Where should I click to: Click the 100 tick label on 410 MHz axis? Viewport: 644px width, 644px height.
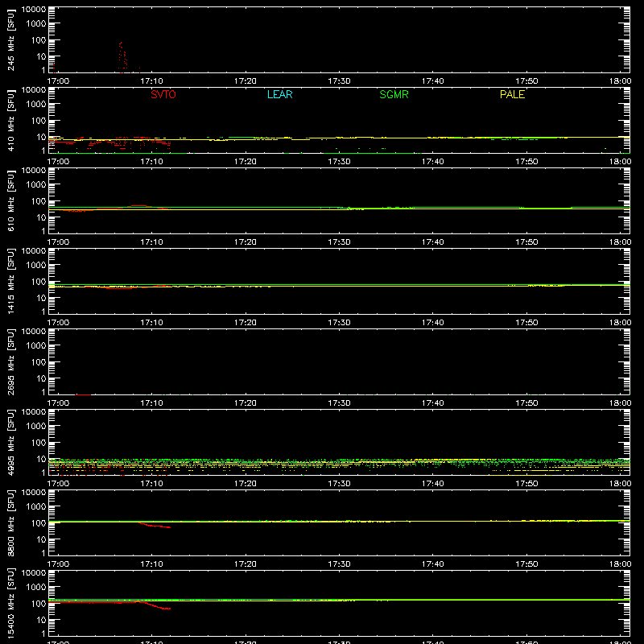click(37, 121)
